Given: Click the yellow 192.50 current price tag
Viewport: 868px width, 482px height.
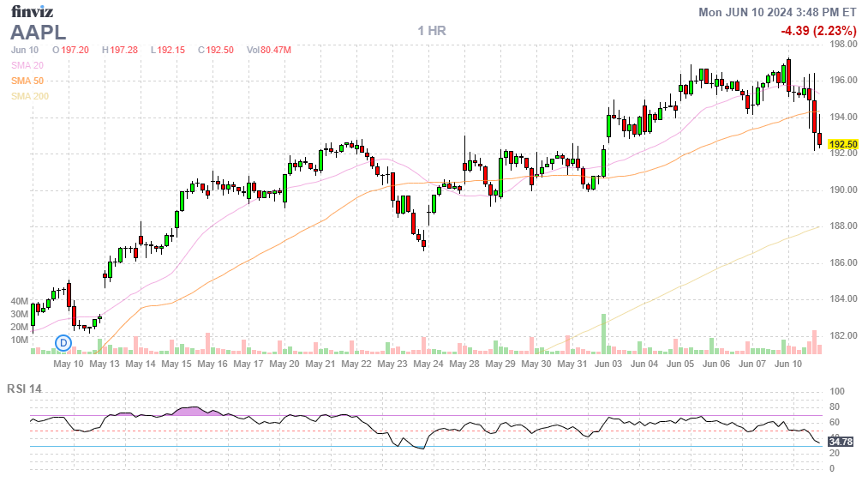Looking at the screenshot, I should pos(843,144).
